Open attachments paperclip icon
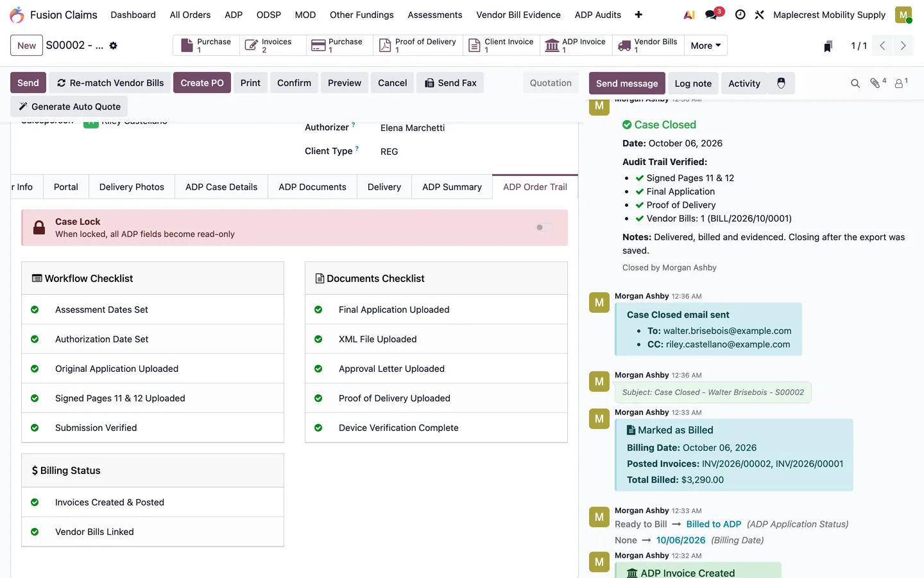The width and height of the screenshot is (924, 578). coord(877,83)
